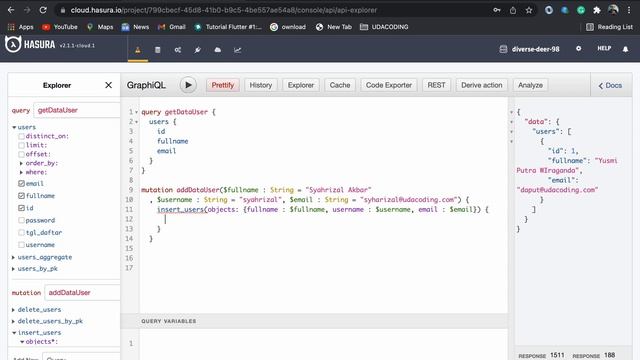Expand users_by_pk node
This screenshot has height=360, width=640.
click(x=13, y=269)
